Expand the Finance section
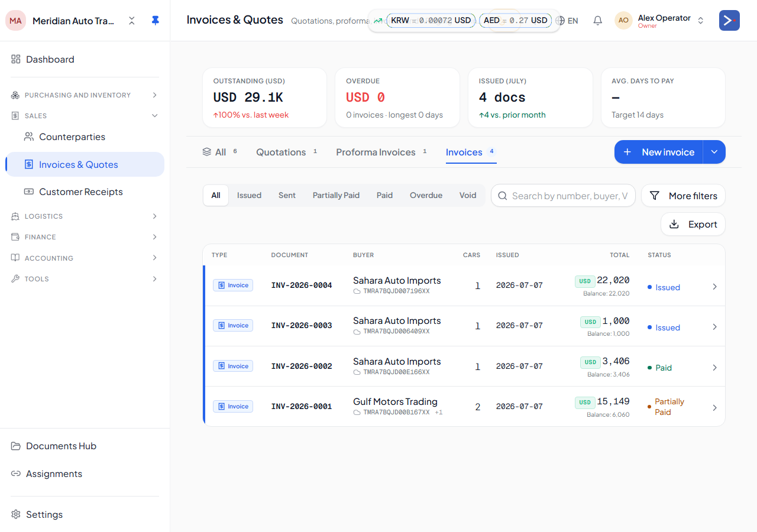Viewport: 757px width, 532px height. tap(85, 237)
